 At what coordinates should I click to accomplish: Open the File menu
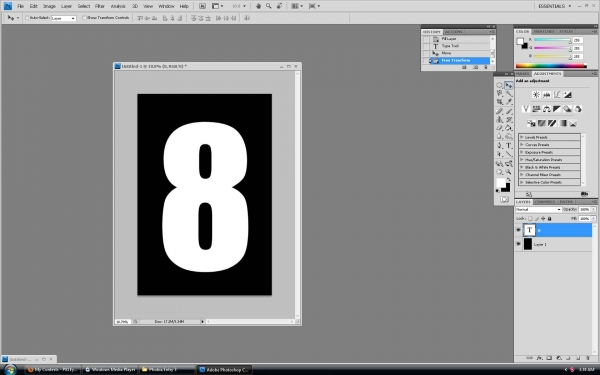21,6
